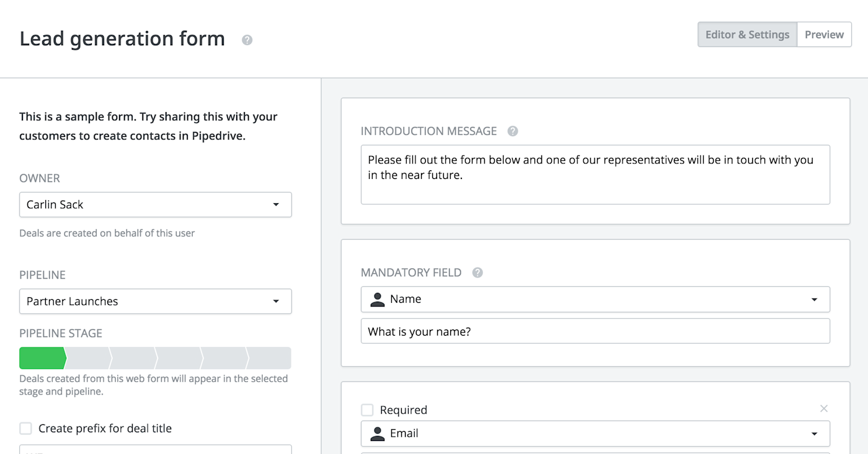Click the Mandatory Field help icon
Screen dimensions: 868x454
point(477,273)
